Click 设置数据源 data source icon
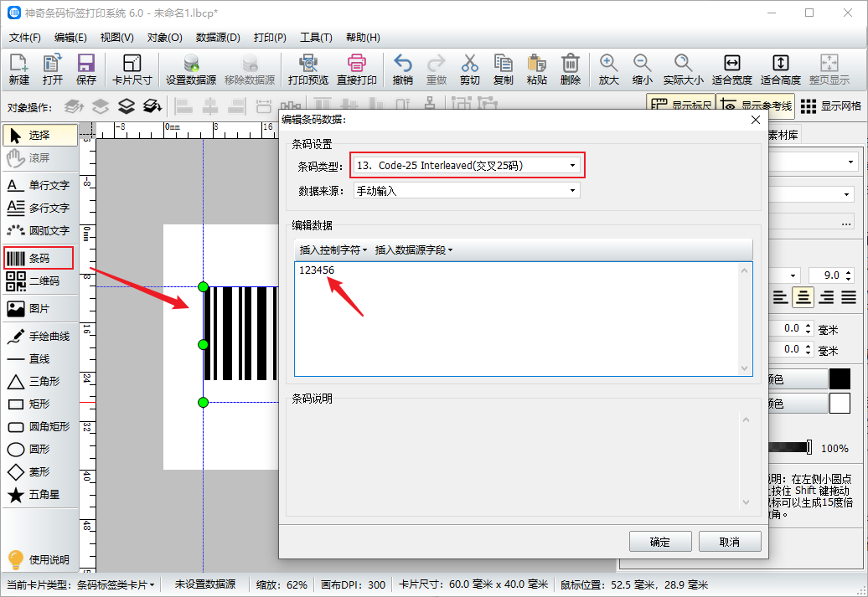868x597 pixels. pos(191,69)
